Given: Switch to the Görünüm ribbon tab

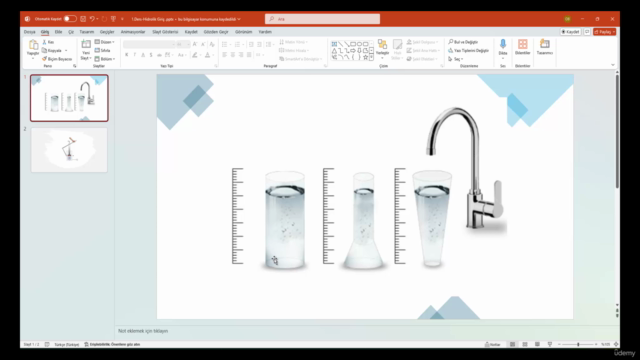Looking at the screenshot, I should click(x=243, y=32).
